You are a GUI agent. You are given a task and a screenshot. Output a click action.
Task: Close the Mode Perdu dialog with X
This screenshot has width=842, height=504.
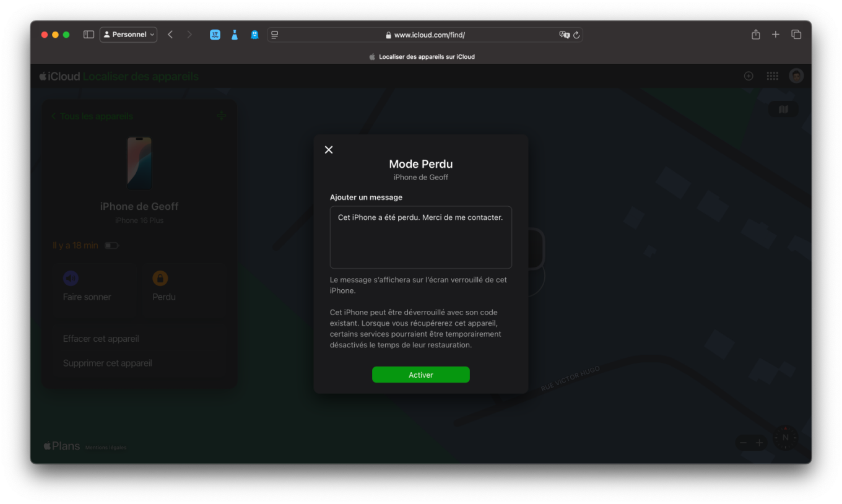point(329,150)
